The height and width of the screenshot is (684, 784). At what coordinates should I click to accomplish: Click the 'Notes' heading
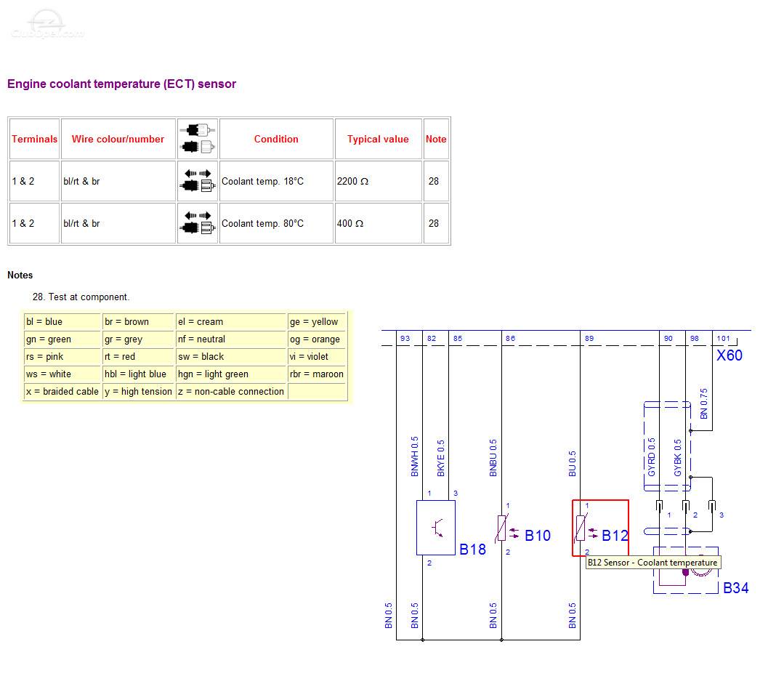pyautogui.click(x=20, y=275)
